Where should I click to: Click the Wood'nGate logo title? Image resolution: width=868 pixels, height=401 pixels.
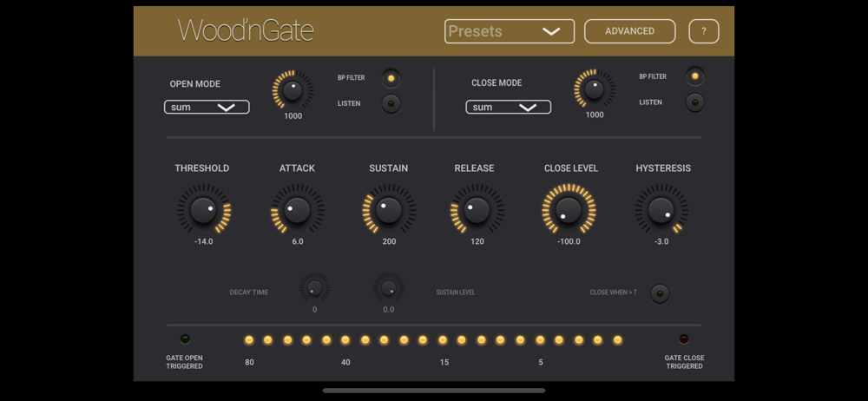pyautogui.click(x=246, y=30)
